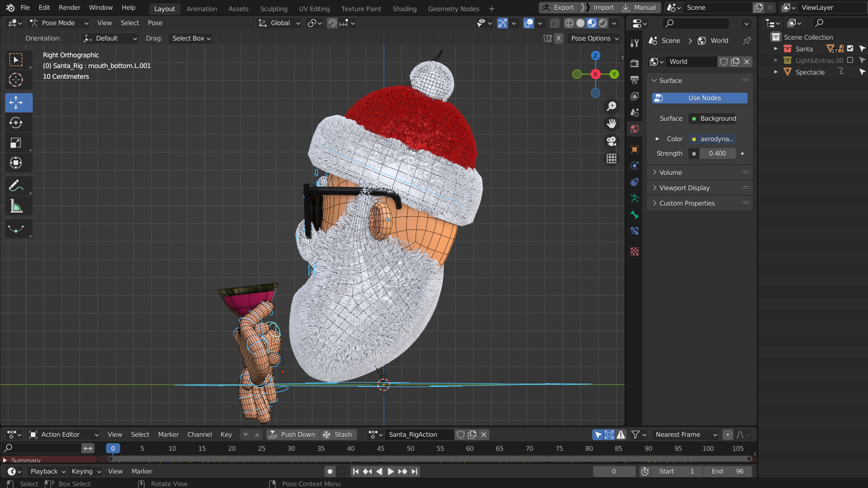Expand the Santa collection in outliner

[776, 49]
